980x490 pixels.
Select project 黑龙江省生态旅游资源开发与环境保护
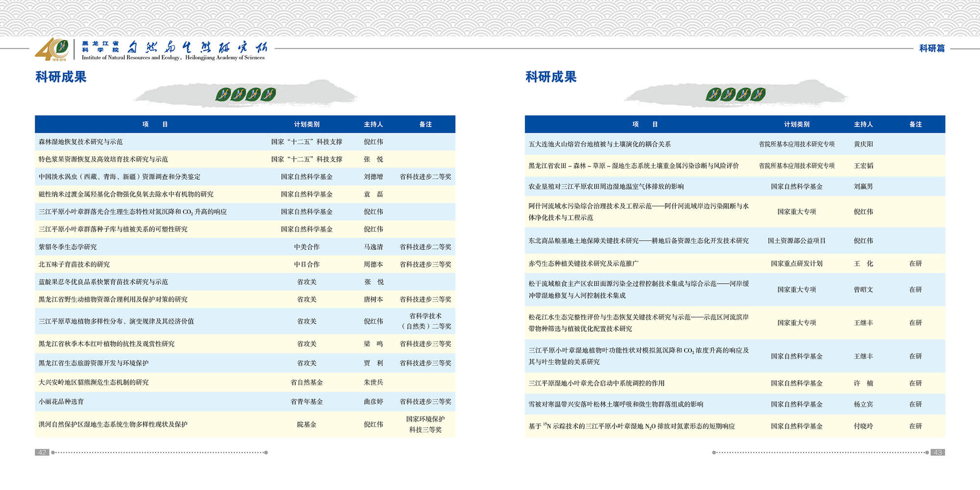(94, 363)
